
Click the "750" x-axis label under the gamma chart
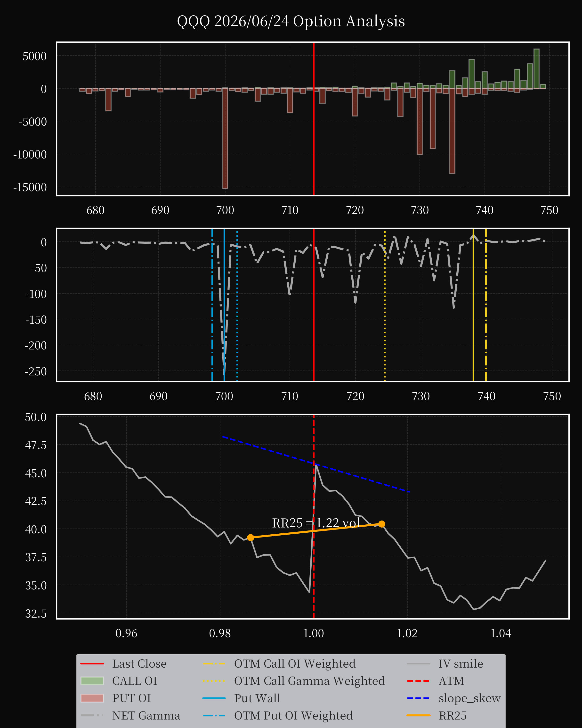pos(552,396)
